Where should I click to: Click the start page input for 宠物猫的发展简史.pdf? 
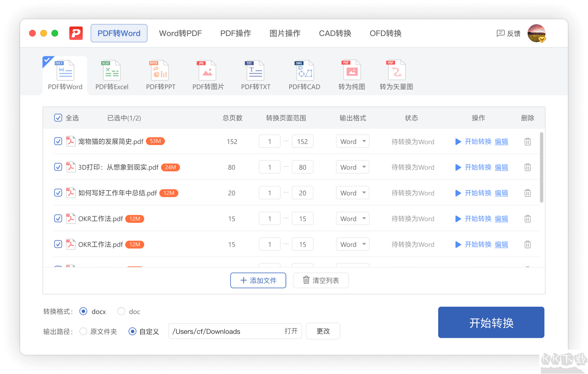point(269,141)
